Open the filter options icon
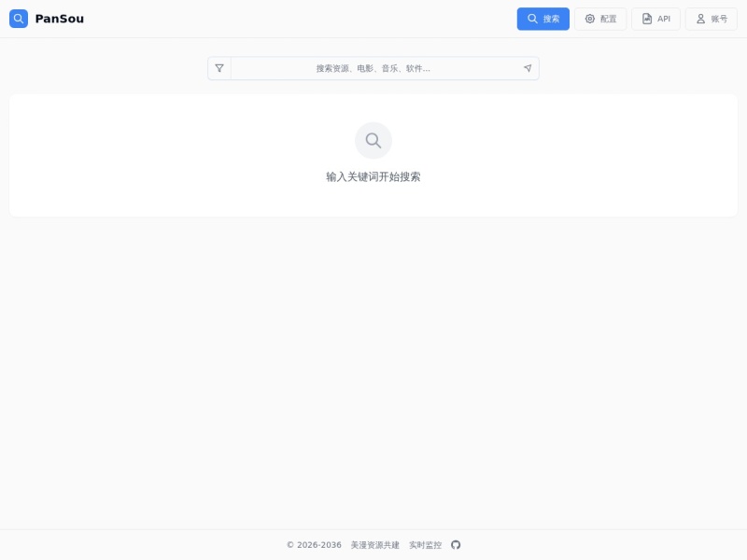747x560 pixels. point(219,68)
